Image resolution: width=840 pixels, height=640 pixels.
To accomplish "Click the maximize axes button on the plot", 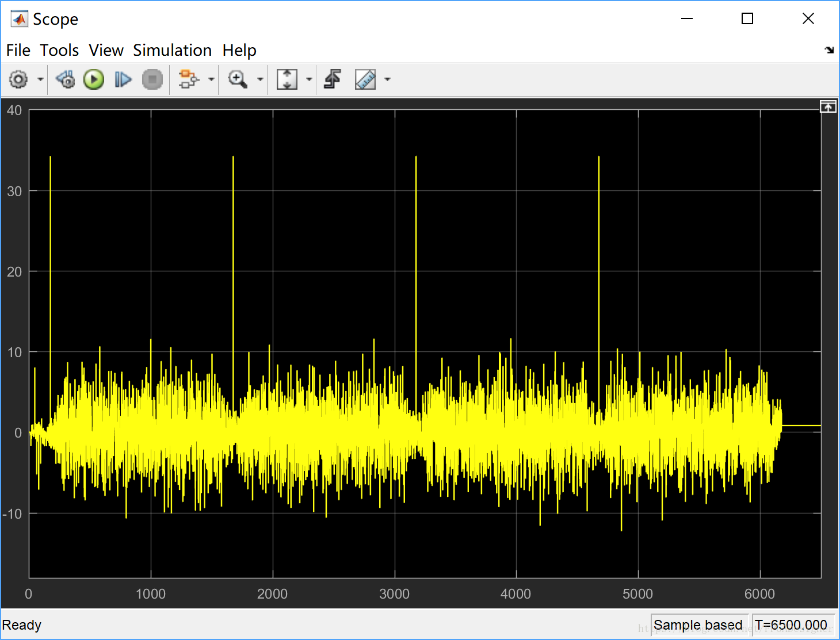I will [828, 106].
